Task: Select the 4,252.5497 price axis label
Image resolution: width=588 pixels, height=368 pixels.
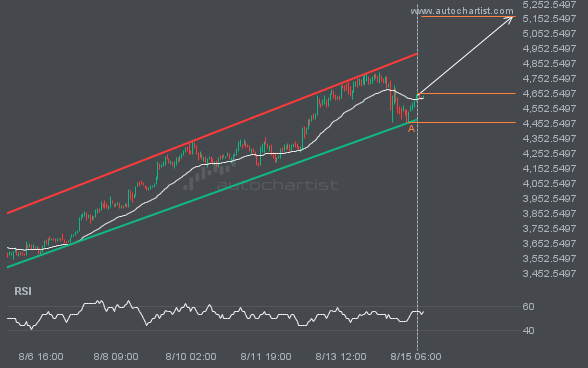Action: tap(549, 154)
